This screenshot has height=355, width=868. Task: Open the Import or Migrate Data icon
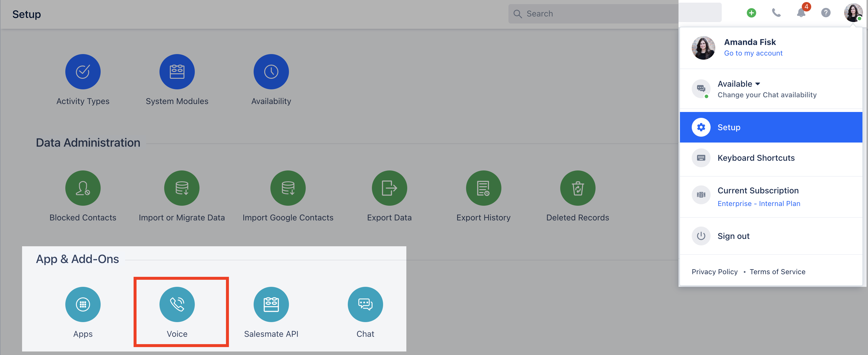tap(182, 188)
